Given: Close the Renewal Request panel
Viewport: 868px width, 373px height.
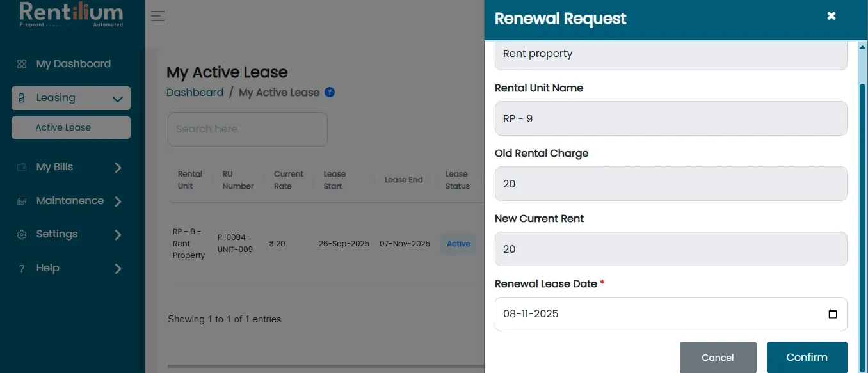Looking at the screenshot, I should [832, 16].
